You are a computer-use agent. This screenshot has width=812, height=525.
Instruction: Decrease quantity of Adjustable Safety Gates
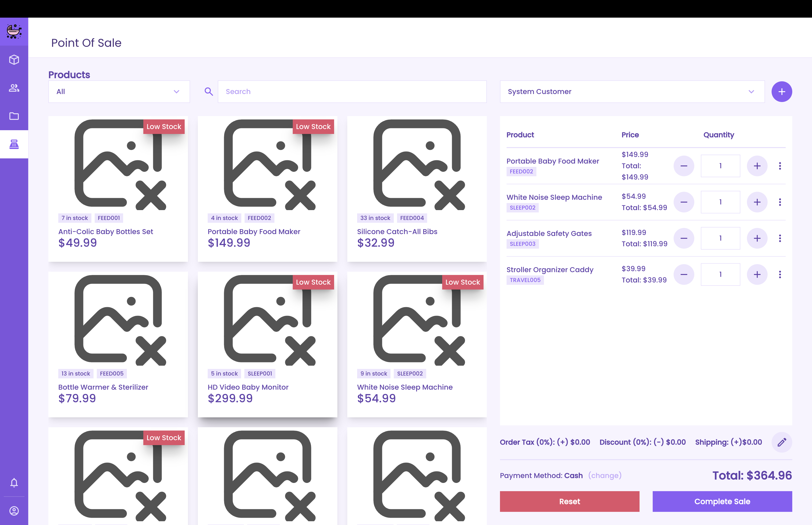[684, 238]
